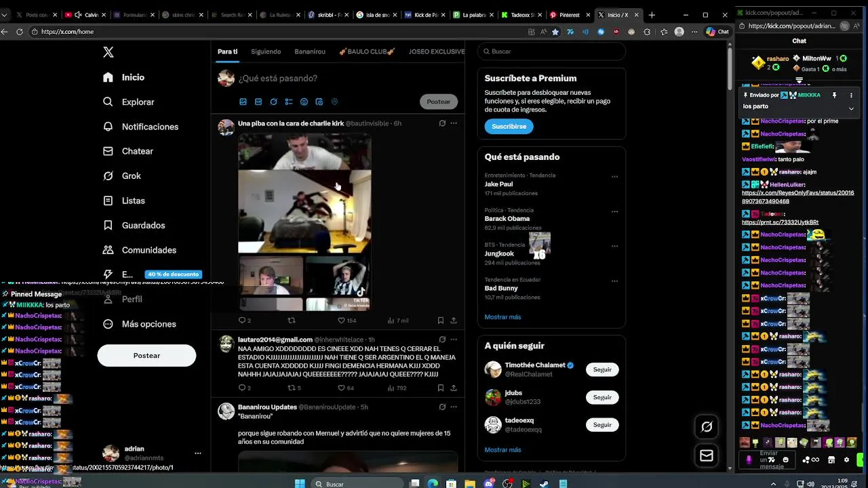Follow tadeoexq with Seguir button
This screenshot has width=868, height=488.
602,425
